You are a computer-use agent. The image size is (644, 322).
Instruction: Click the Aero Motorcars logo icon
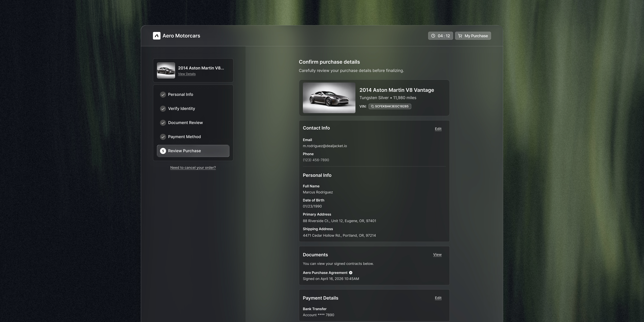[x=156, y=36]
